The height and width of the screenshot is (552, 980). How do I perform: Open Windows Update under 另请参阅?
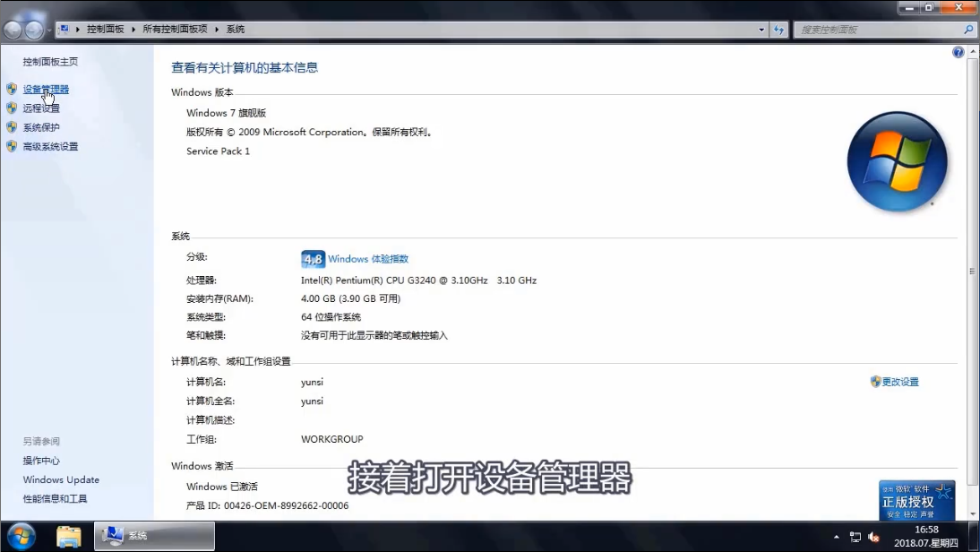(61, 479)
